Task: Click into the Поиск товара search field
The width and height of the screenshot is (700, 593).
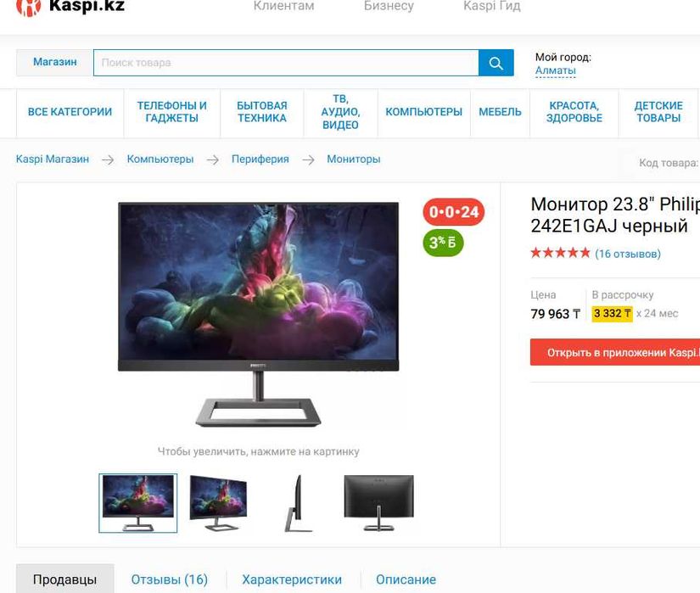Action: point(286,63)
